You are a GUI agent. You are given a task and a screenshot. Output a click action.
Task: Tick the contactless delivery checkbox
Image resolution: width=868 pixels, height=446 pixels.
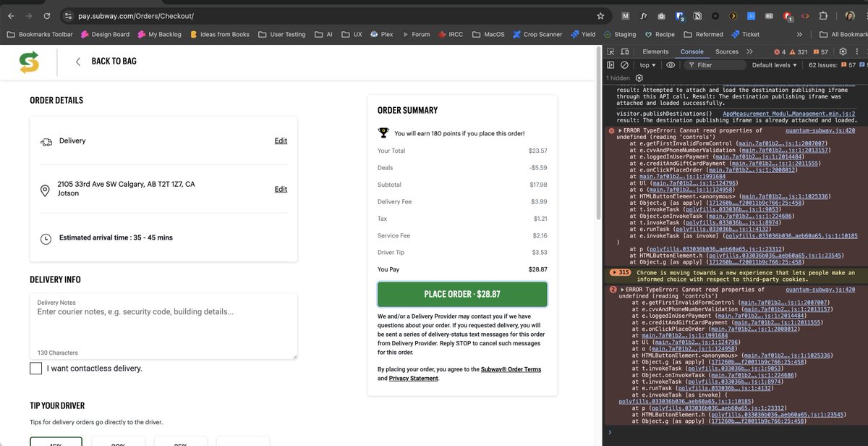(x=35, y=369)
